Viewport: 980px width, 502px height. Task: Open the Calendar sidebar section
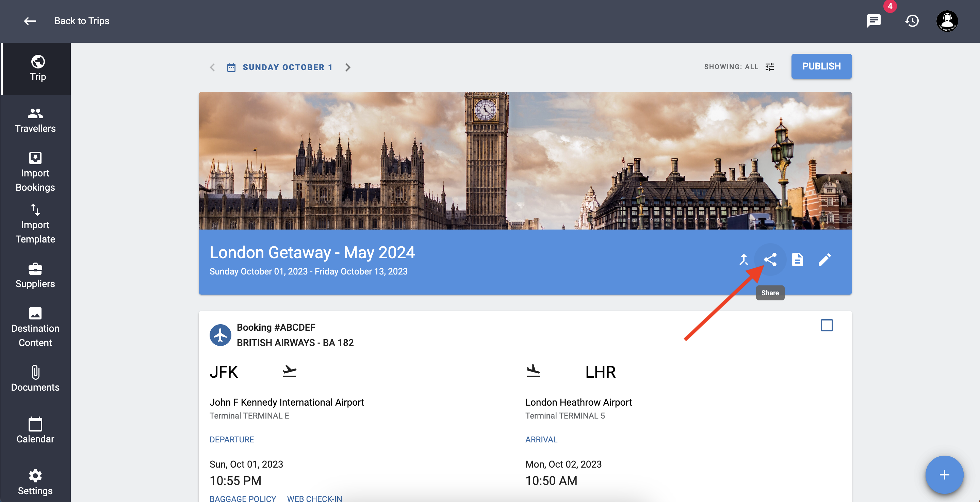point(35,431)
